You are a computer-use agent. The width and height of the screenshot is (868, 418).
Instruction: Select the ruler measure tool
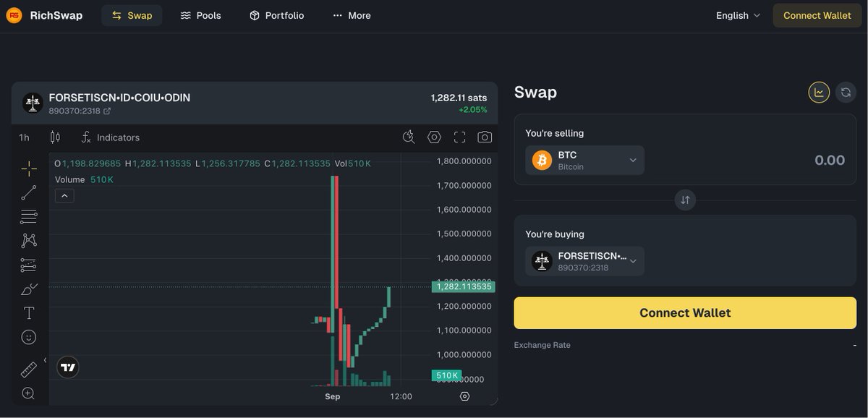click(29, 370)
